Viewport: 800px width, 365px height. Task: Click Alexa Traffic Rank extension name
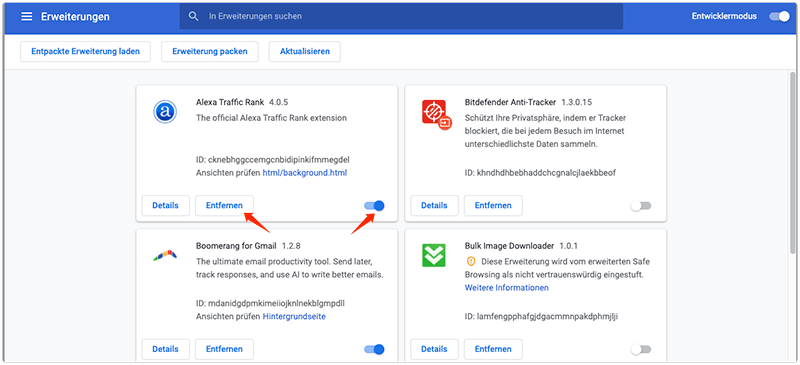pos(230,102)
